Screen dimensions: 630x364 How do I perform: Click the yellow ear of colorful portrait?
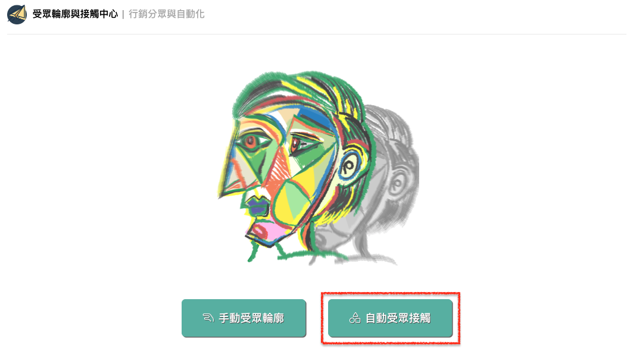coord(350,166)
